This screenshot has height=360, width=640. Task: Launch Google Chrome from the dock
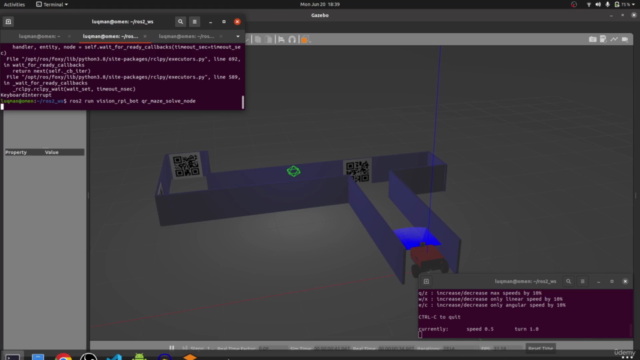(x=63, y=357)
